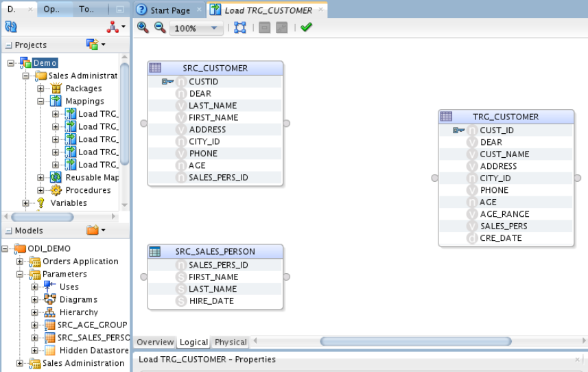
Task: Select the Sales Administration project folder
Action: pyautogui.click(x=83, y=75)
